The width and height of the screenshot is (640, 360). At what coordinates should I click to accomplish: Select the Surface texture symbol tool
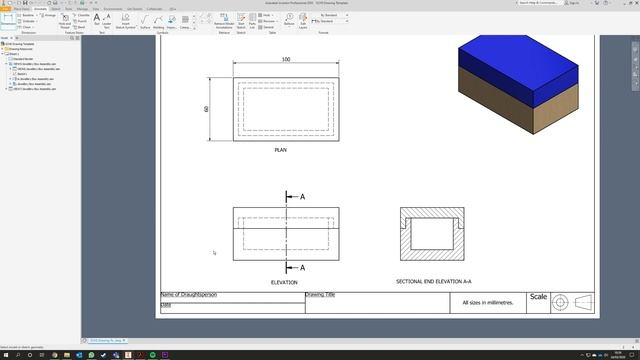point(145,22)
